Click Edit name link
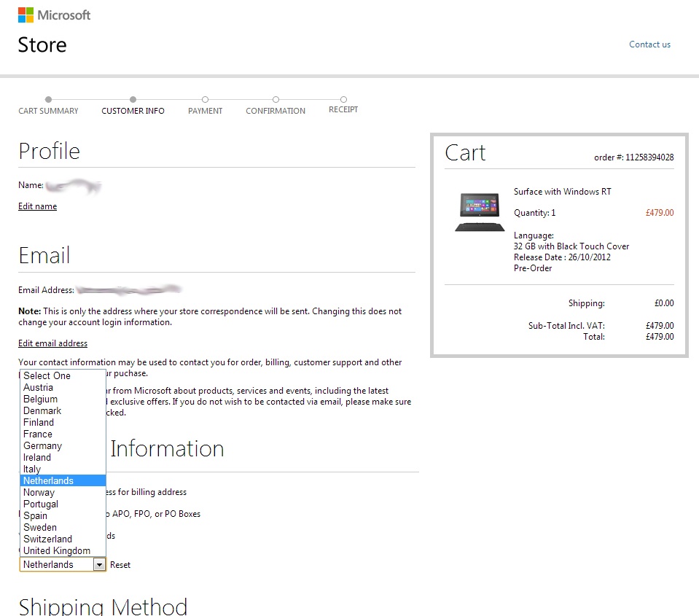This screenshot has width=699, height=616. coord(37,206)
